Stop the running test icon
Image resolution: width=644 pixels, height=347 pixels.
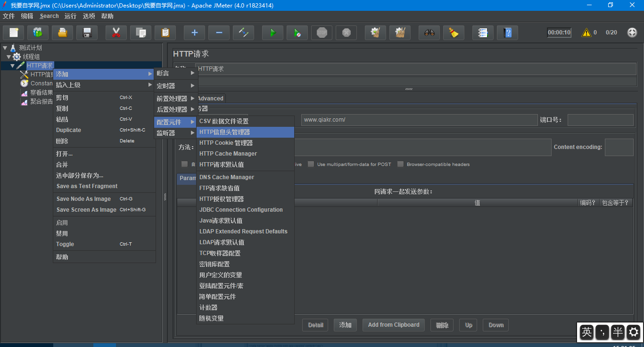322,33
